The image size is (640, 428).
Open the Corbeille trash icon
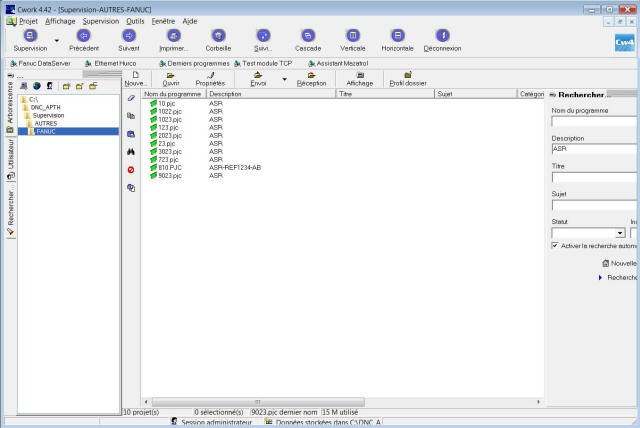coord(218,35)
